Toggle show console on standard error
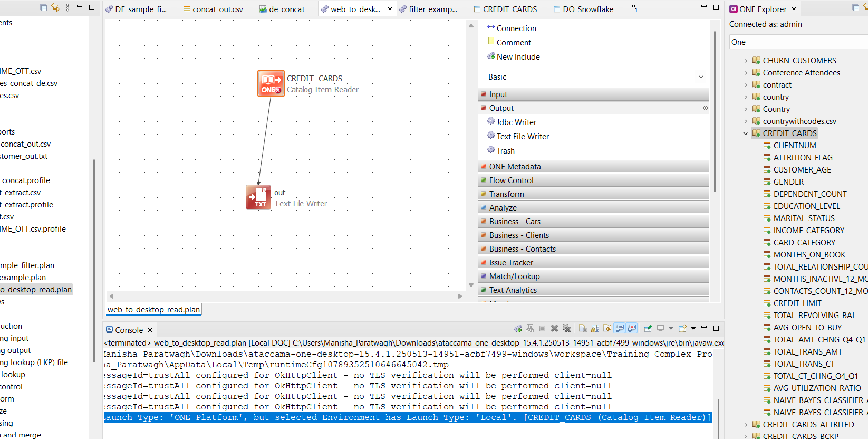Image resolution: width=868 pixels, height=439 pixels. [x=632, y=328]
